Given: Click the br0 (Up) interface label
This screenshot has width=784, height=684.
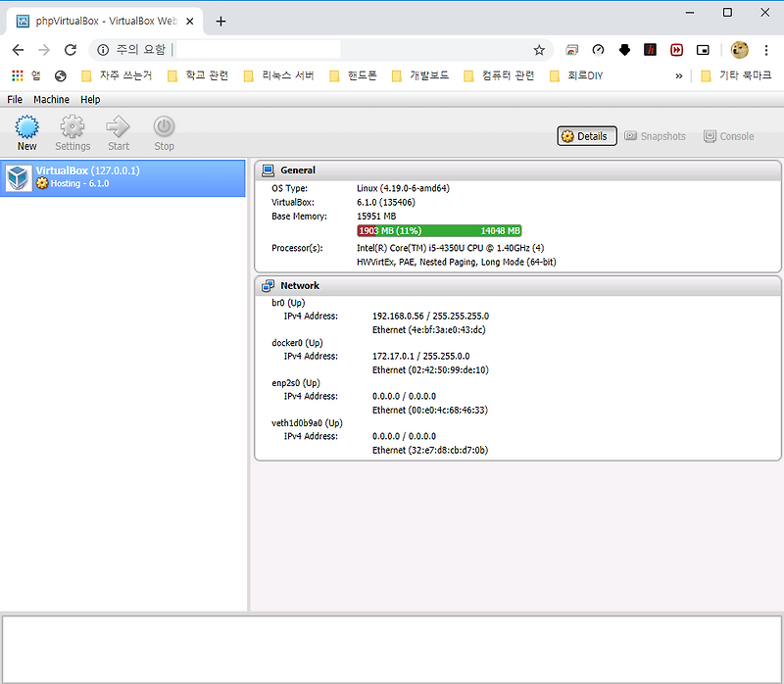Looking at the screenshot, I should pos(288,303).
